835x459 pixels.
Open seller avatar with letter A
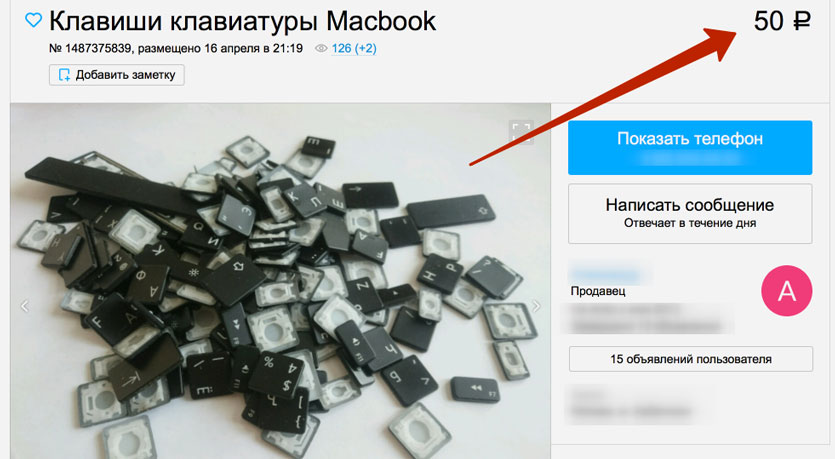point(787,291)
